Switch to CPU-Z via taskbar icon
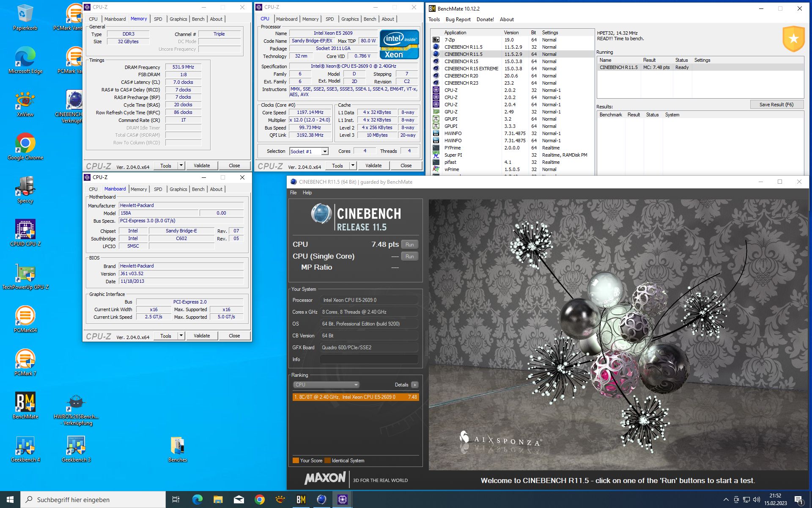812x508 pixels. 342,500
